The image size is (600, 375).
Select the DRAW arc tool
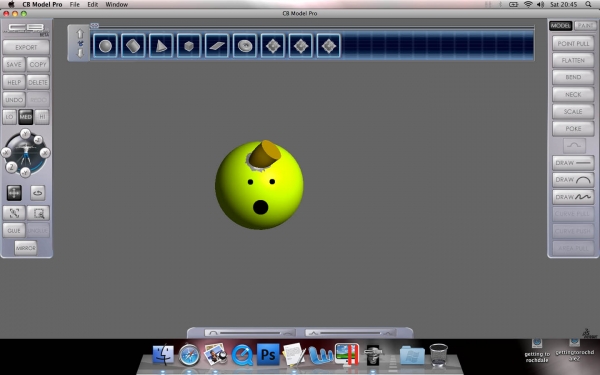(573, 180)
